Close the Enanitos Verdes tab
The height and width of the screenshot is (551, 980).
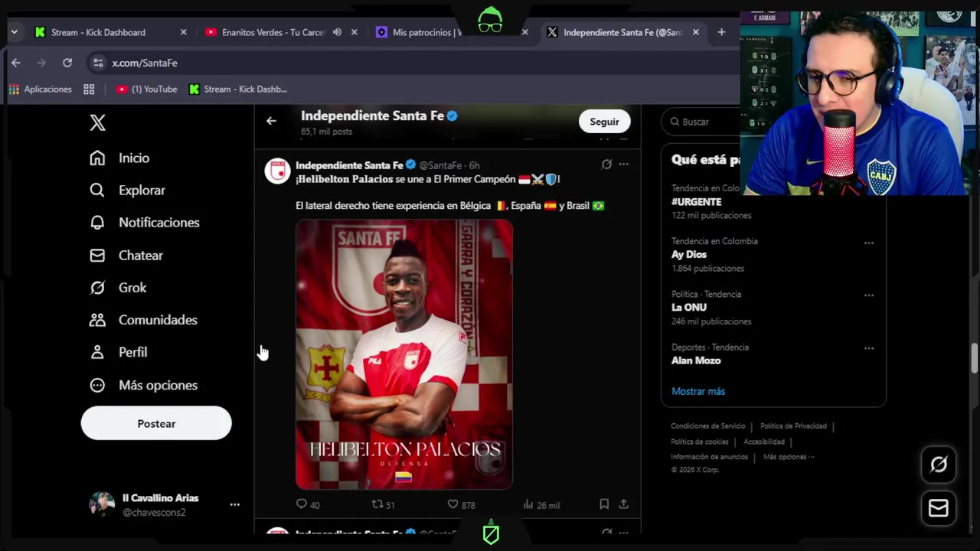[x=354, y=32]
